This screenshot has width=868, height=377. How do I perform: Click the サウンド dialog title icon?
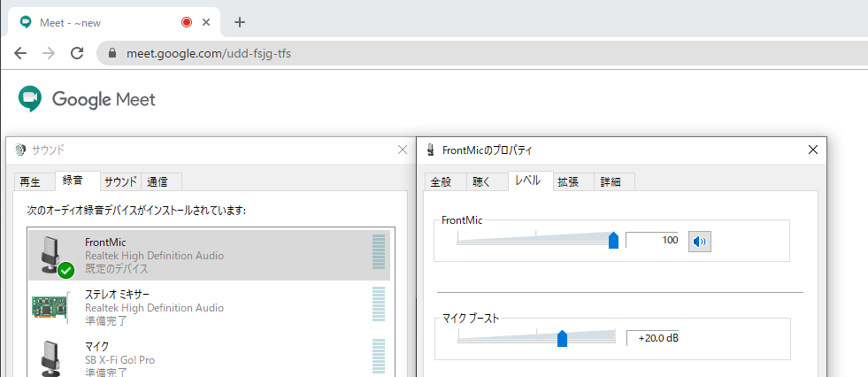click(x=20, y=150)
